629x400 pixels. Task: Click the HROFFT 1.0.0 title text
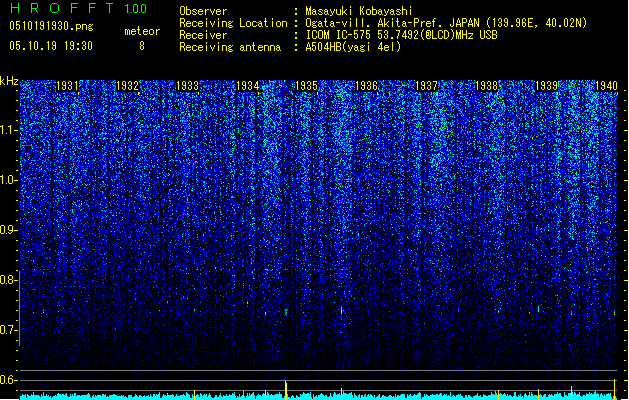coord(79,8)
